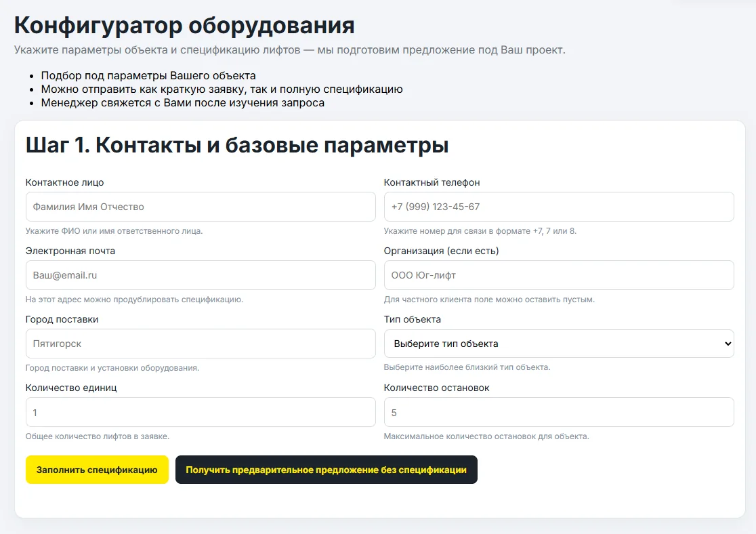Click hint Укажите ФИО или имя ответственного лица
Viewport: 756px width, 534px height.
[114, 231]
